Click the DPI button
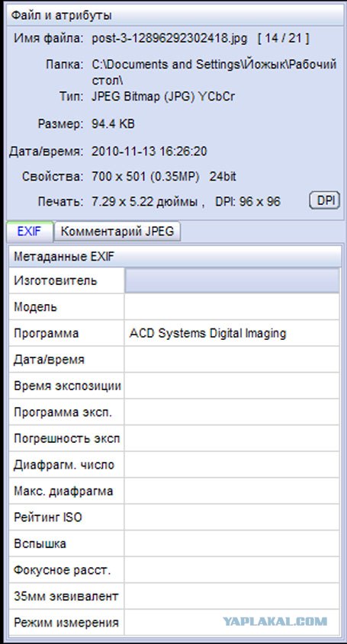 click(x=324, y=200)
